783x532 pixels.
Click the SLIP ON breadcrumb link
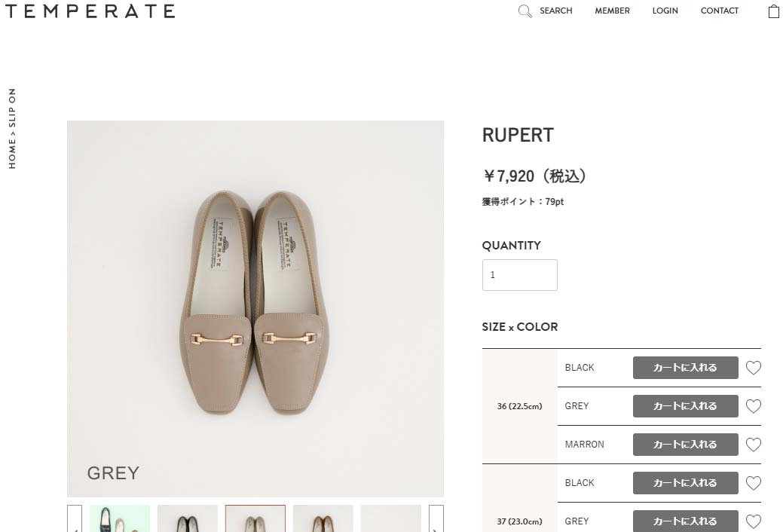(12, 107)
